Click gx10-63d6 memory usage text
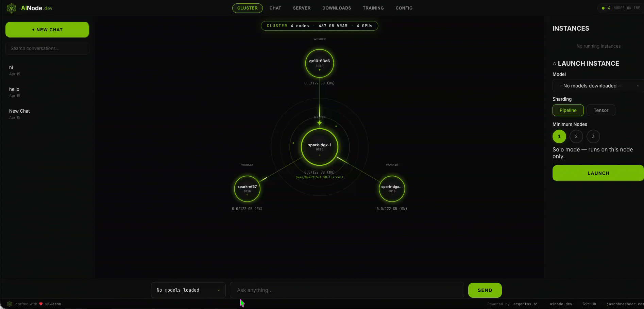 coord(320,83)
